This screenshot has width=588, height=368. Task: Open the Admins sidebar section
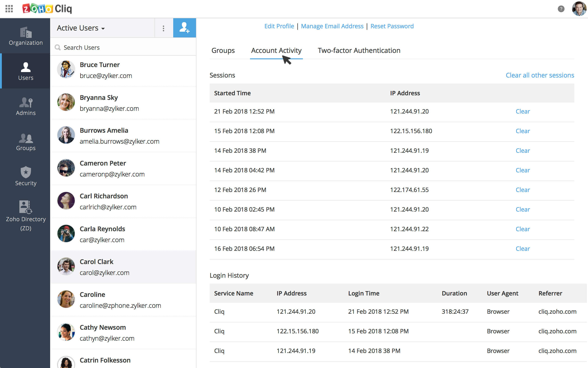click(x=26, y=106)
